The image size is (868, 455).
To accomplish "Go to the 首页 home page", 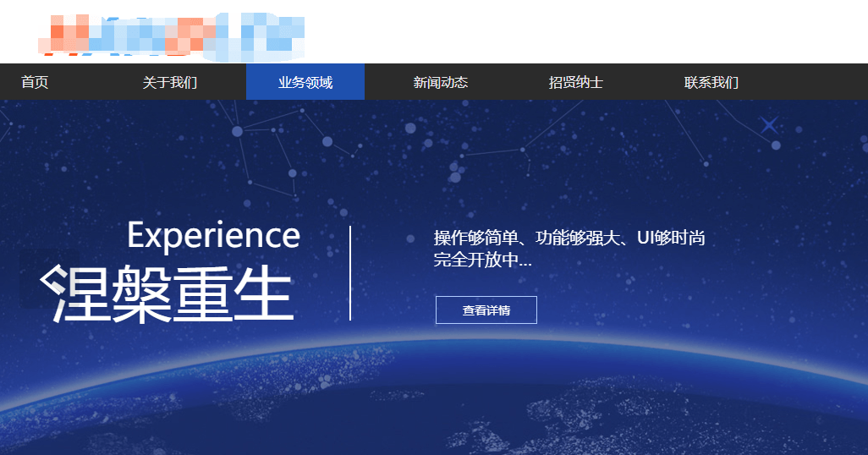I will coord(35,82).
